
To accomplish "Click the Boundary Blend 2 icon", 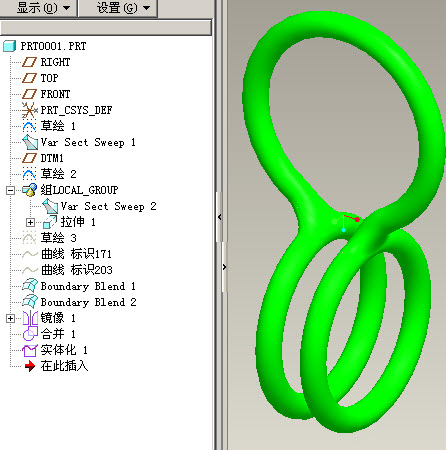I will [30, 302].
